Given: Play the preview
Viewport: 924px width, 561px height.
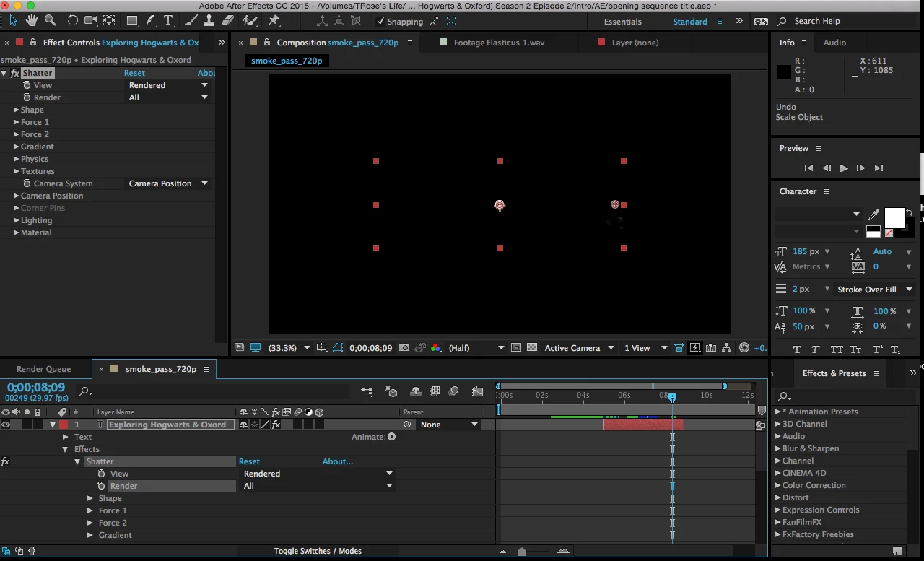Looking at the screenshot, I should click(843, 168).
